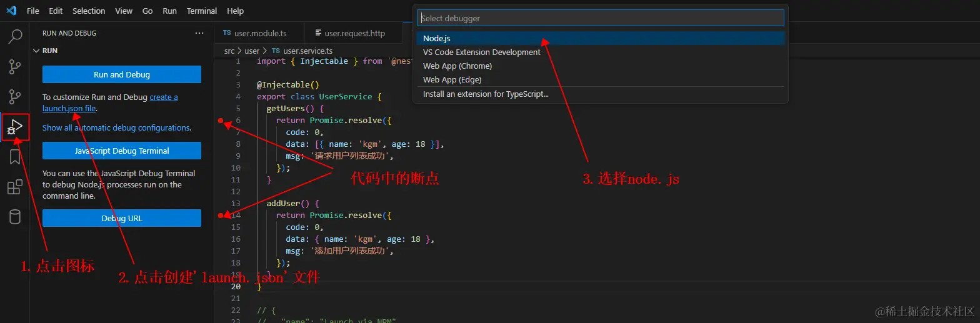
Task: Click the VS Code logo icon
Action: tap(11, 11)
